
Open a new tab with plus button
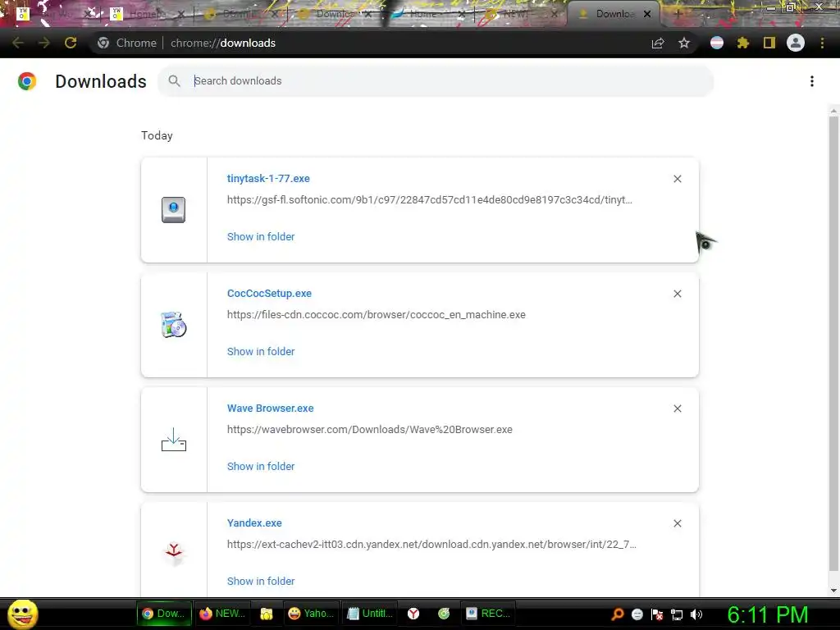point(678,14)
